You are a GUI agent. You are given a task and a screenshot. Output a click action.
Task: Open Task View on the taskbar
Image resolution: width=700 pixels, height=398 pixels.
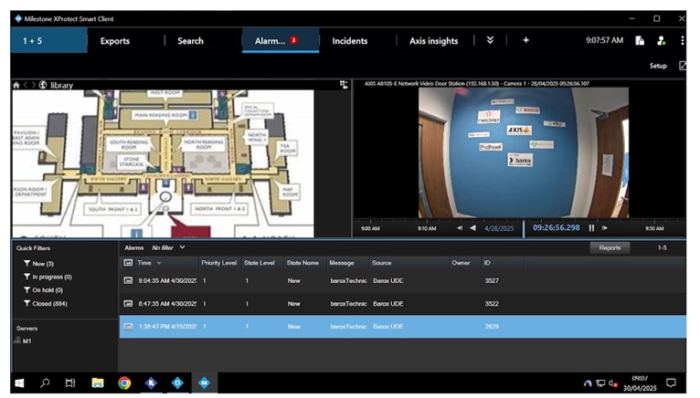tap(70, 383)
